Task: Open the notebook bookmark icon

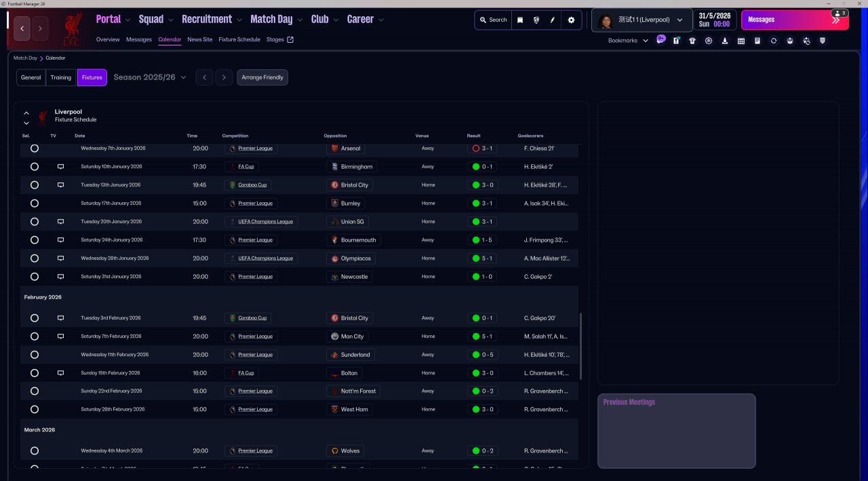Action: tap(757, 41)
